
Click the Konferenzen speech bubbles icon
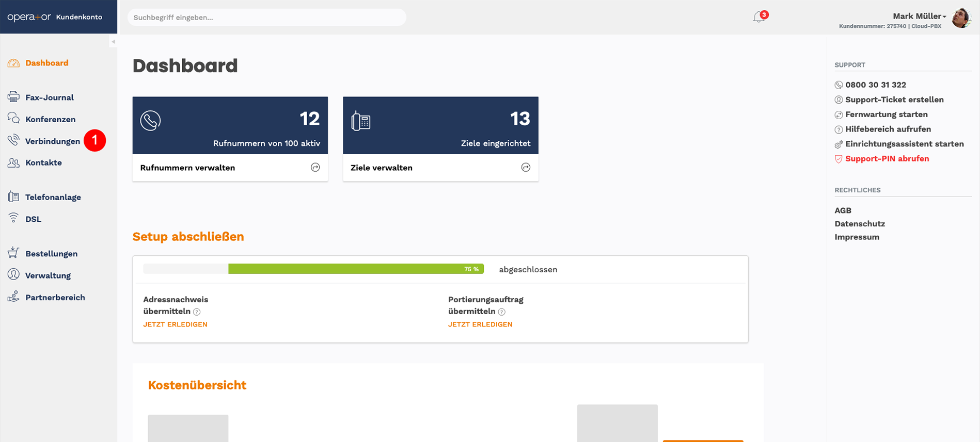13,118
